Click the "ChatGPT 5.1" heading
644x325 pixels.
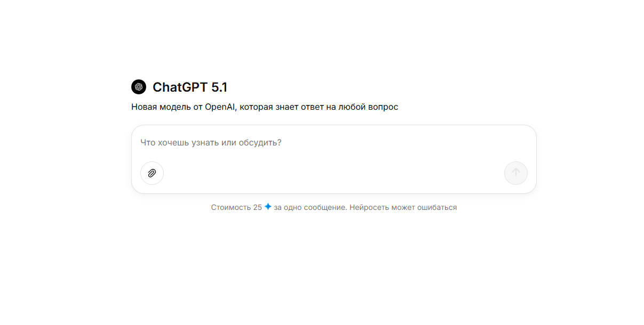tap(190, 87)
